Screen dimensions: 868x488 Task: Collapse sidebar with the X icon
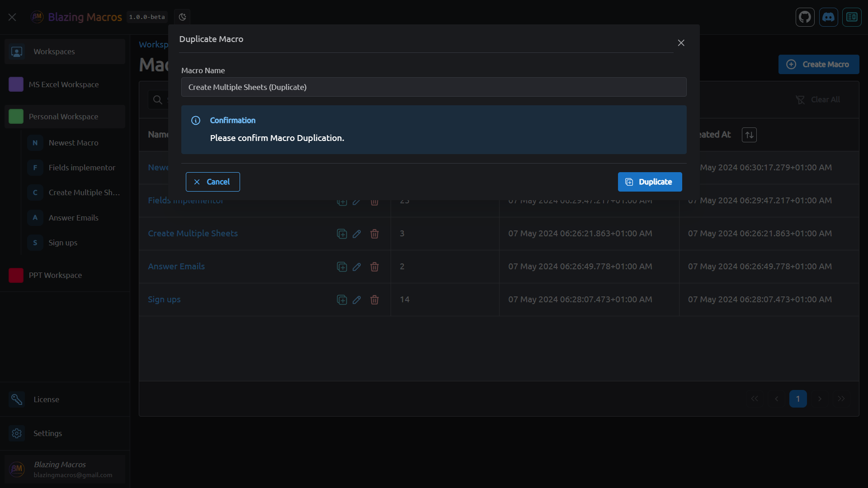(12, 17)
